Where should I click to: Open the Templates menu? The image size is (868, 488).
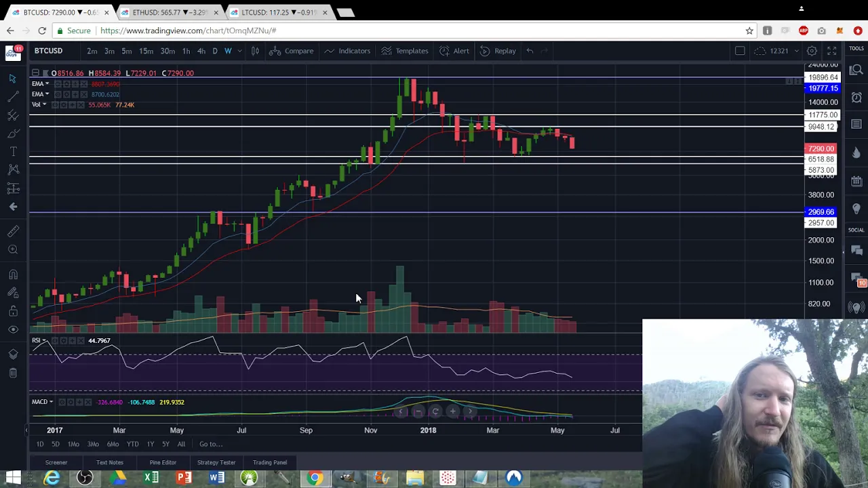coord(405,51)
